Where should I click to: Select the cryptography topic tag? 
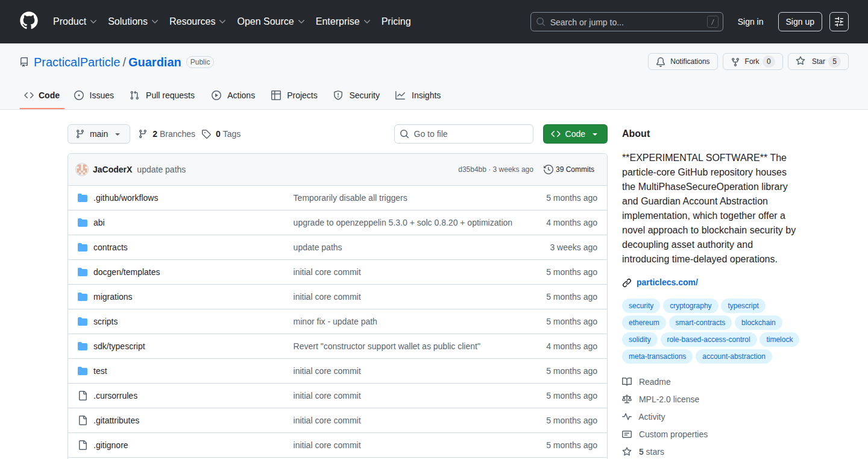tap(691, 306)
